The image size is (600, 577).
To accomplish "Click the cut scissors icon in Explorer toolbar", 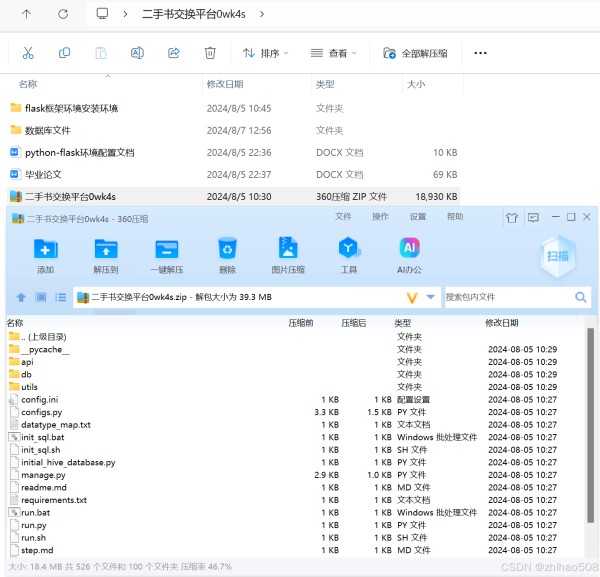I will pos(28,53).
